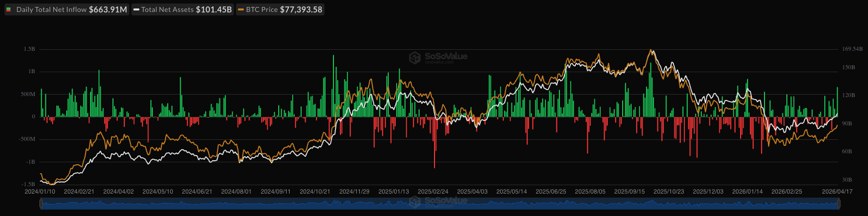The image size is (868, 216).
Task: Click the 1.5B left axis label
Action: (29, 49)
